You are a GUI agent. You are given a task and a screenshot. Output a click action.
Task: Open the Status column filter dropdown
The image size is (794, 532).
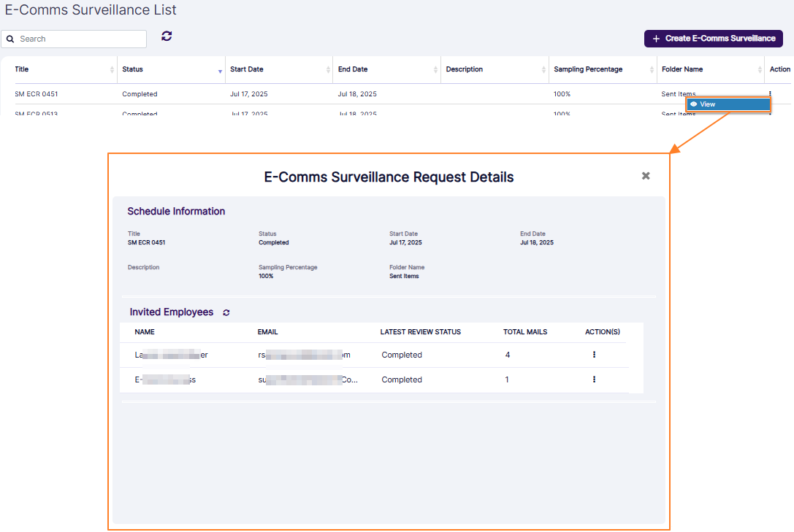tap(219, 70)
